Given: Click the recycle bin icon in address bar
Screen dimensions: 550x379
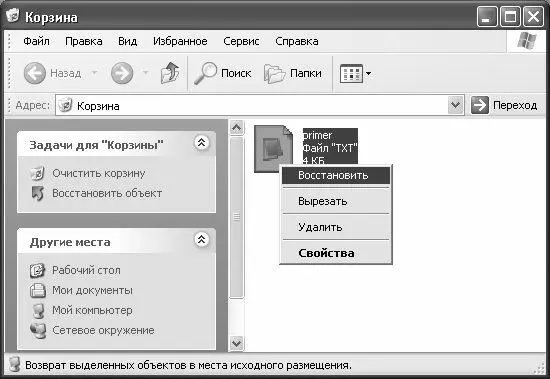Looking at the screenshot, I should (x=66, y=105).
